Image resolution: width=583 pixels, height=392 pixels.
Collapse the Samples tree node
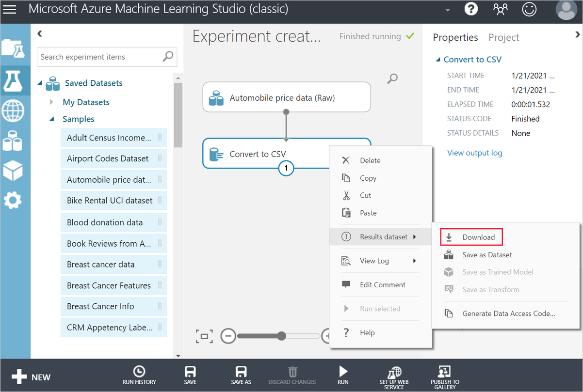[x=52, y=119]
